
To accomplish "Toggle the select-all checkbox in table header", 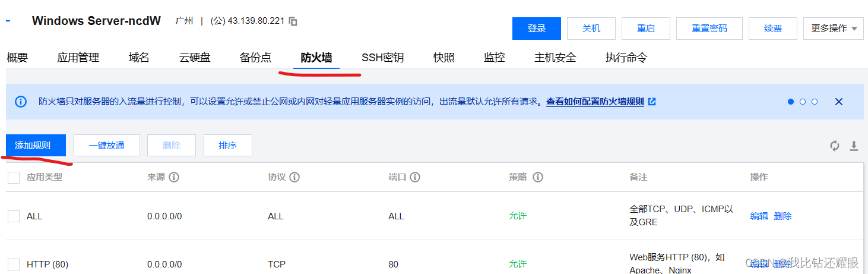I will click(x=14, y=177).
